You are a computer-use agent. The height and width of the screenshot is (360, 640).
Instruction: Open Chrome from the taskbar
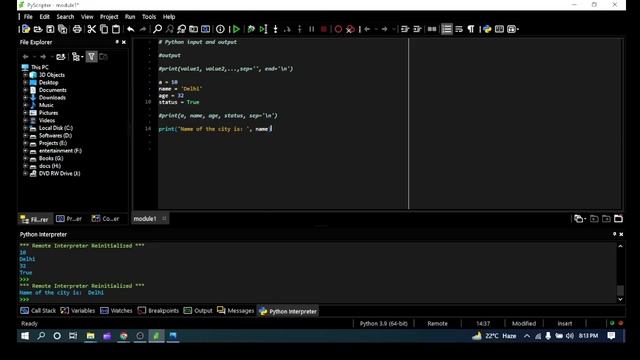coord(123,336)
